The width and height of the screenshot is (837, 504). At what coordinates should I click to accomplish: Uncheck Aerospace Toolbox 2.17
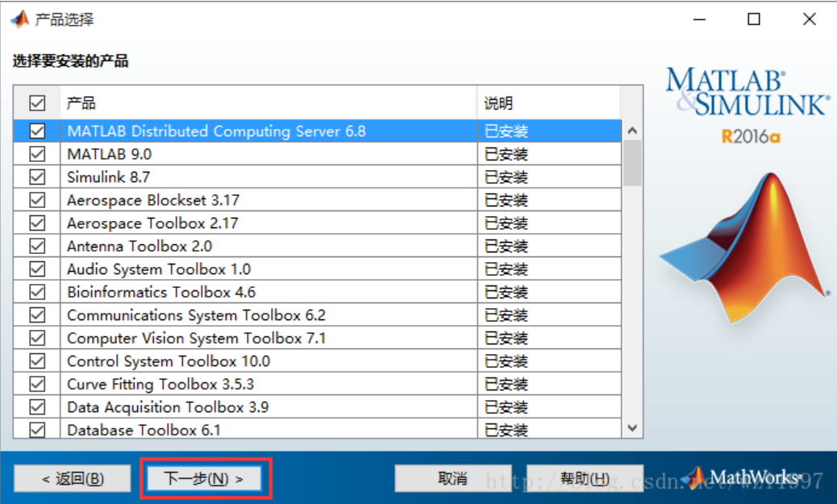coord(36,223)
